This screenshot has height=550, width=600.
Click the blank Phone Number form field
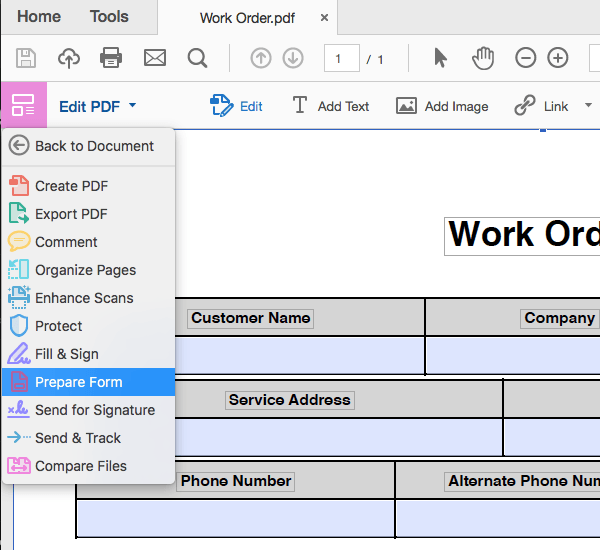tap(235, 518)
